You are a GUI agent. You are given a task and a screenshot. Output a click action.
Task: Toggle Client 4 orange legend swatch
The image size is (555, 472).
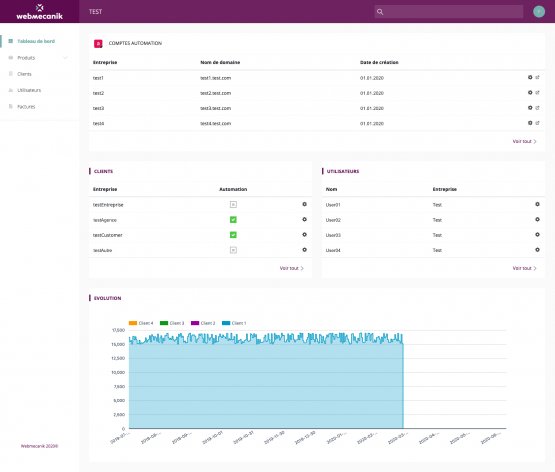point(133,323)
